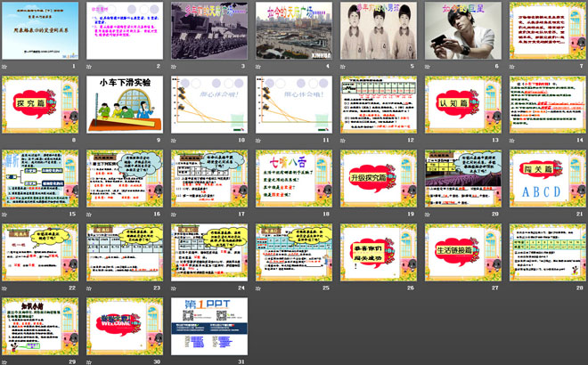Select the 认知篇 section slide 13
Viewport: 588px width, 365px height.
click(462, 104)
